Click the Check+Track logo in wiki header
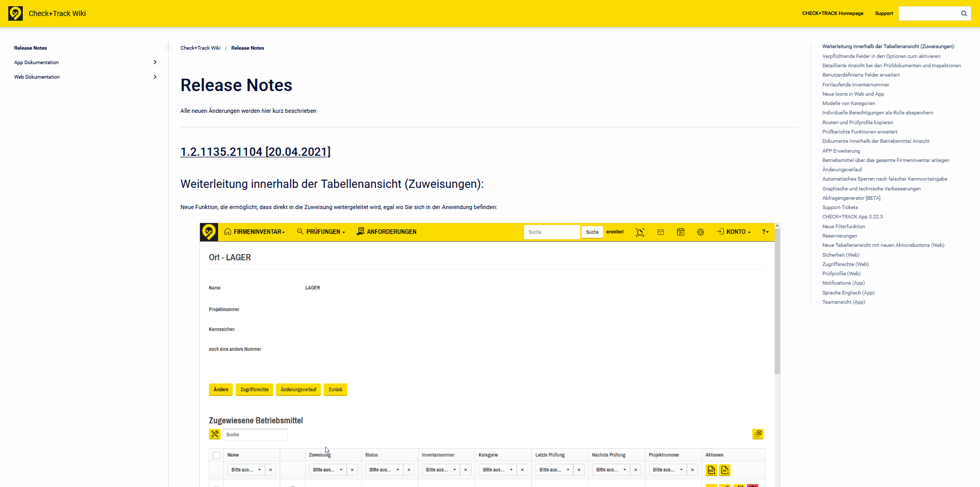980x487 pixels. point(16,13)
